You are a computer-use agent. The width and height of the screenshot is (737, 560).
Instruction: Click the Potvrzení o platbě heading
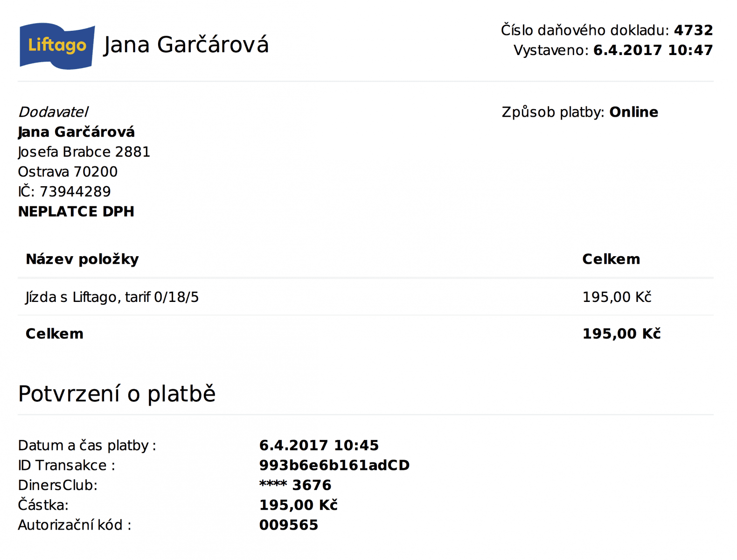pyautogui.click(x=117, y=394)
